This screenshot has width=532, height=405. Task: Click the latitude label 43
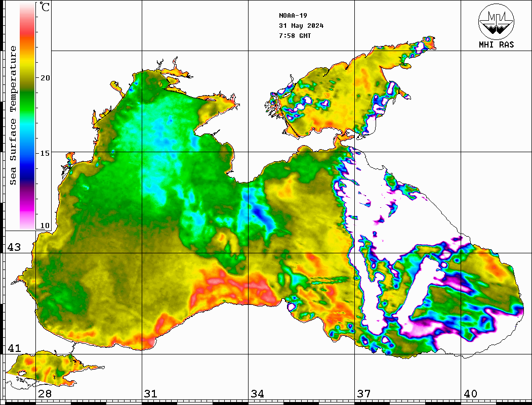[x=14, y=247]
